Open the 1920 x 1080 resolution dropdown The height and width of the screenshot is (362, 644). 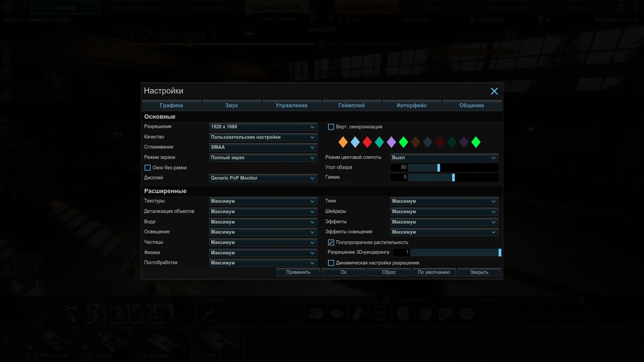(263, 127)
